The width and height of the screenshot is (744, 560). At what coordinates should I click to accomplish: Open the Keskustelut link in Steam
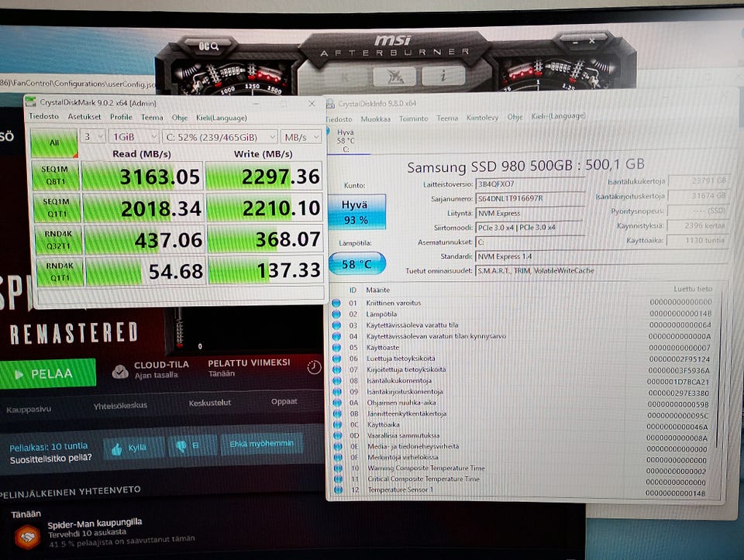[210, 403]
